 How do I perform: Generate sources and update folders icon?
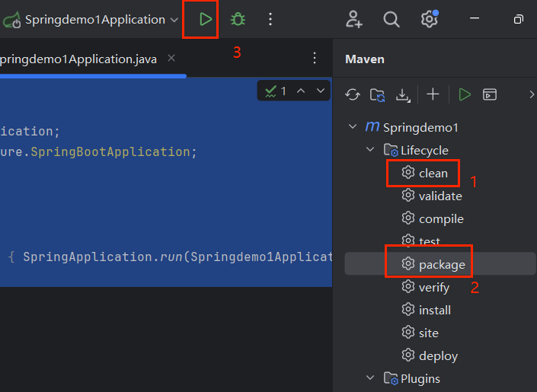(377, 95)
